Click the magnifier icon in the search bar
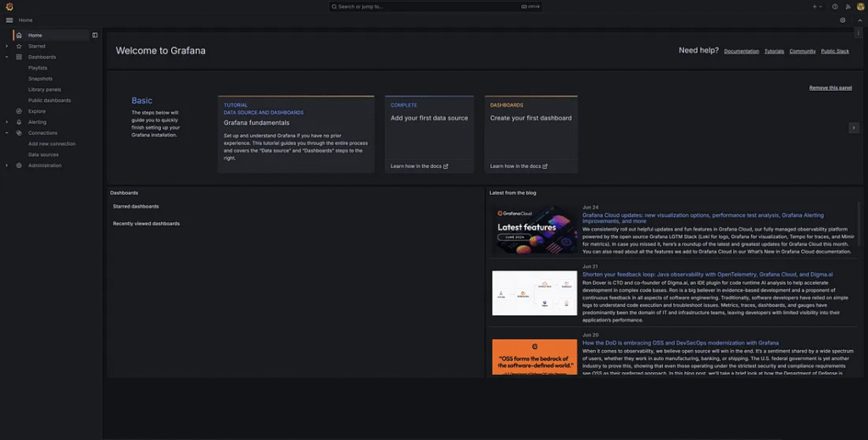The image size is (868, 440). click(334, 7)
